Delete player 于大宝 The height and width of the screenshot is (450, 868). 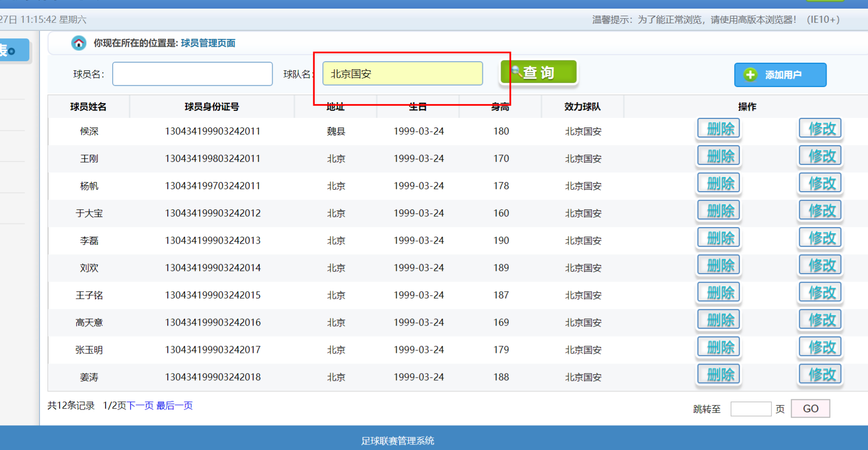point(719,211)
